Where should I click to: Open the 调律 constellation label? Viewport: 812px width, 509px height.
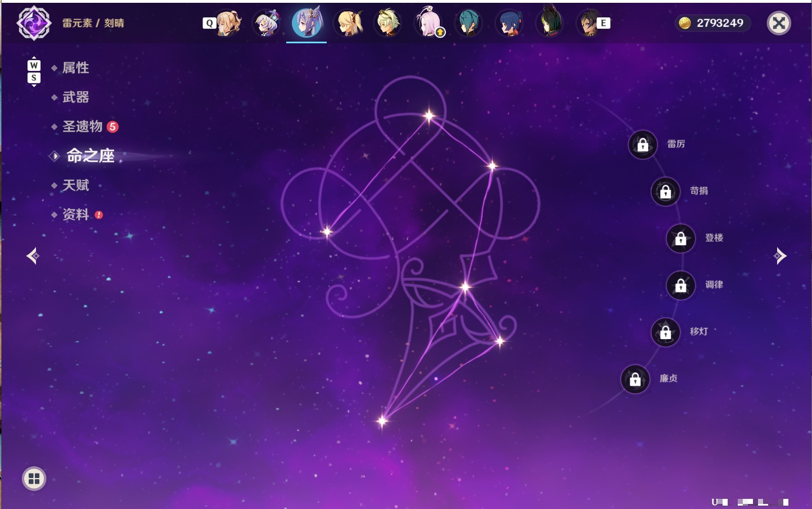(x=714, y=285)
